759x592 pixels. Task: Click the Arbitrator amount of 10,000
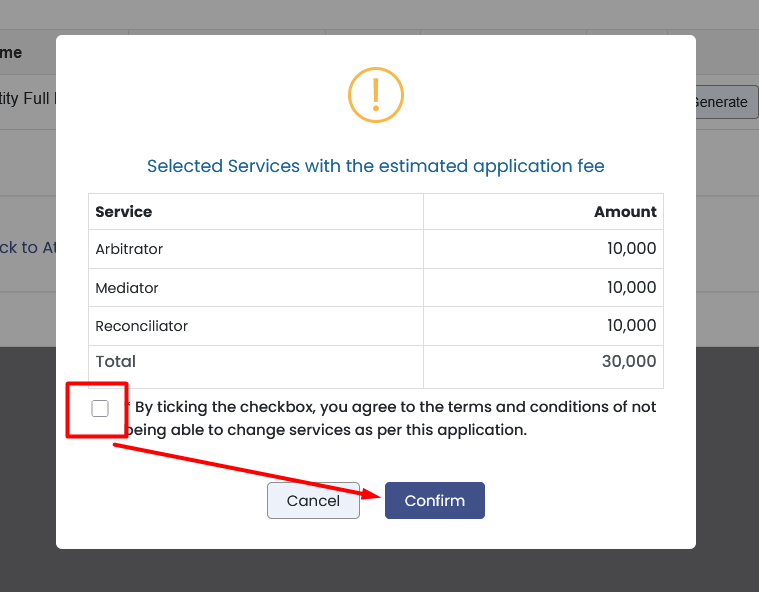pos(631,249)
